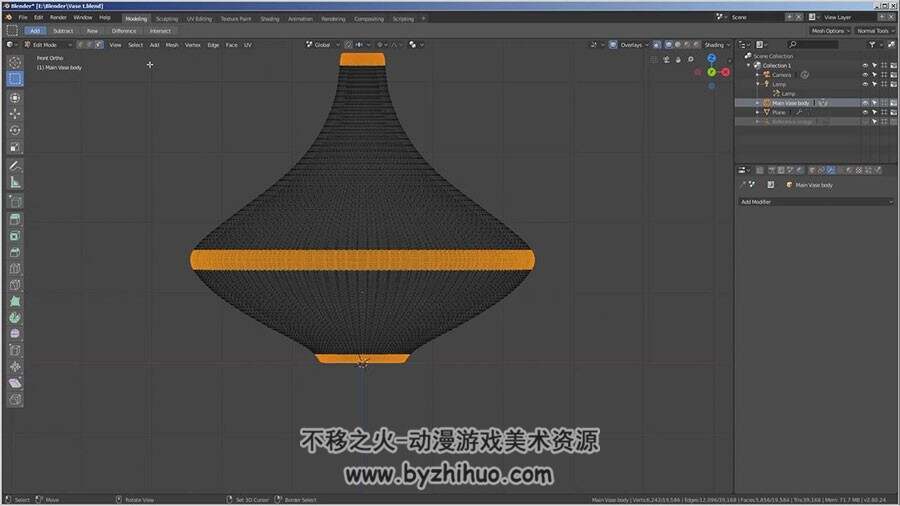Viewport: 900px width, 506px height.
Task: Select the Loop Cut tool
Action: click(15, 268)
